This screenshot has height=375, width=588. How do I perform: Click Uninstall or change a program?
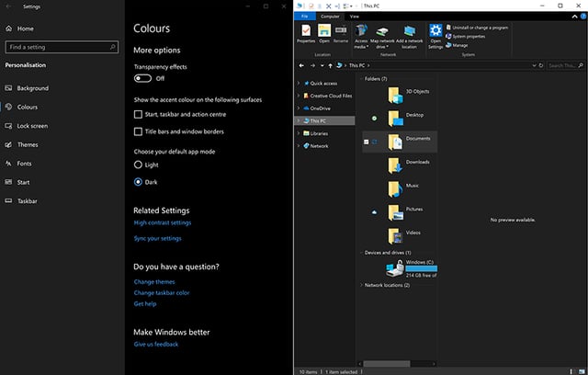(477, 28)
